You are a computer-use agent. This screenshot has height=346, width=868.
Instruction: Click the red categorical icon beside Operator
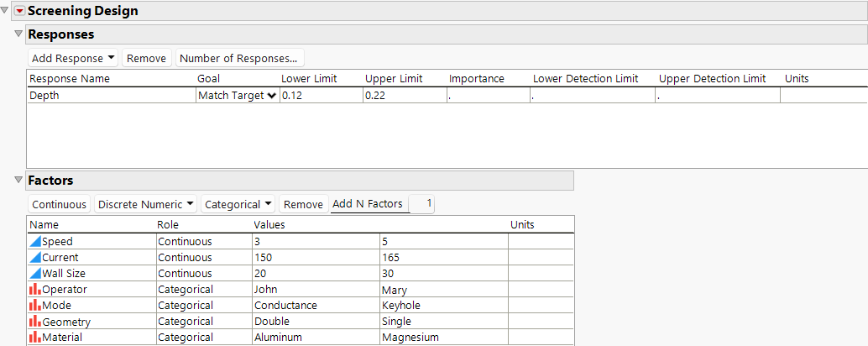tap(34, 289)
